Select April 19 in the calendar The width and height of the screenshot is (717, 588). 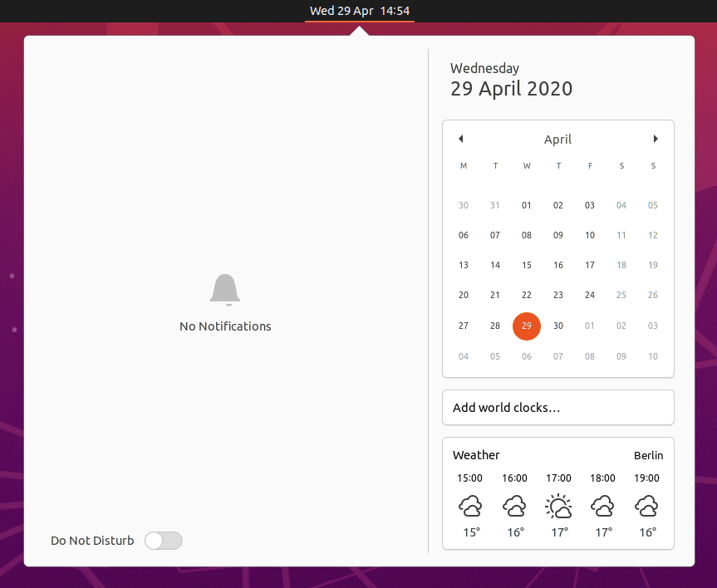653,265
